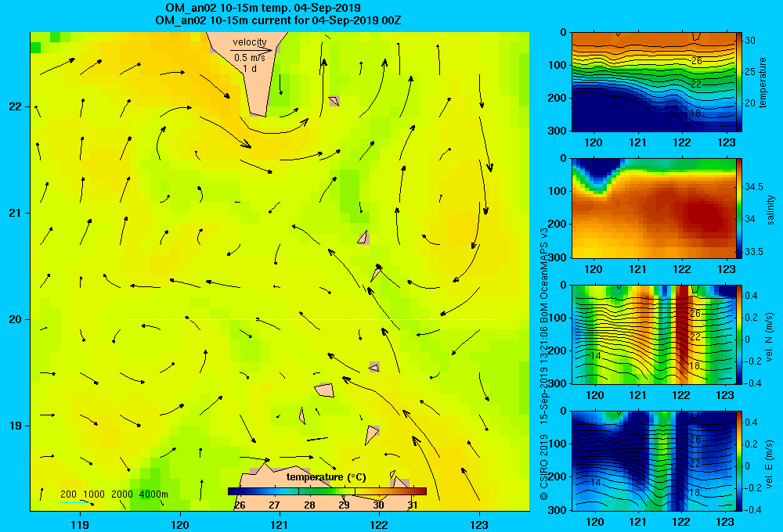Viewport: 783px width, 532px height.
Task: Click the 'BoM OceanMAPS v3' vertical text
Action: [544, 274]
